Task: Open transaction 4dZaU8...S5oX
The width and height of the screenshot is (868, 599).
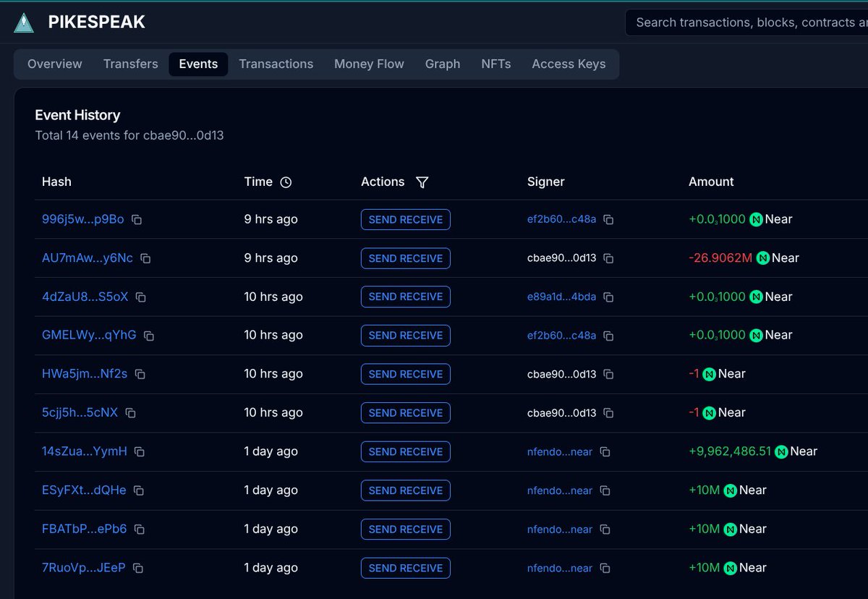Action: [x=85, y=297]
